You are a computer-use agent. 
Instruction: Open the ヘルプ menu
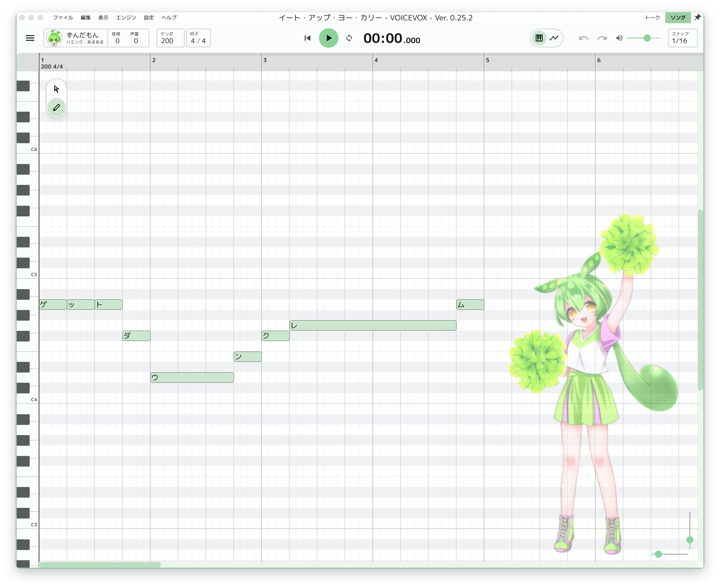[x=169, y=18]
